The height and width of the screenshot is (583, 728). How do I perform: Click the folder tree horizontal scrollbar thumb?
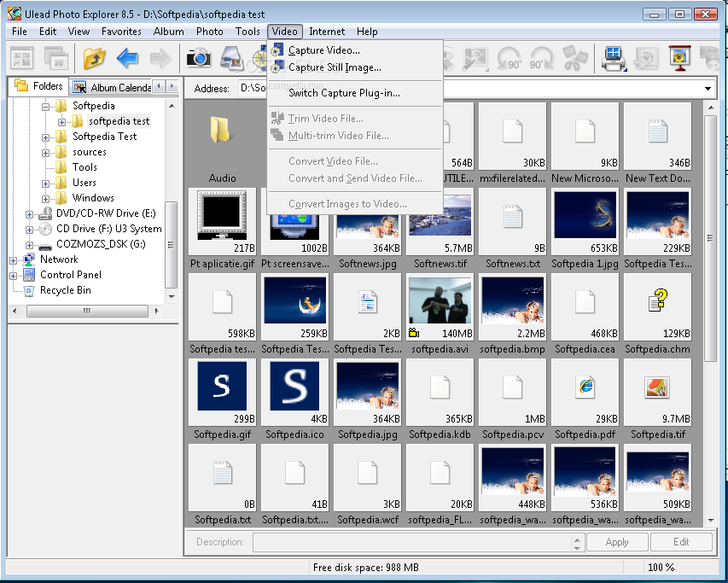(87, 311)
